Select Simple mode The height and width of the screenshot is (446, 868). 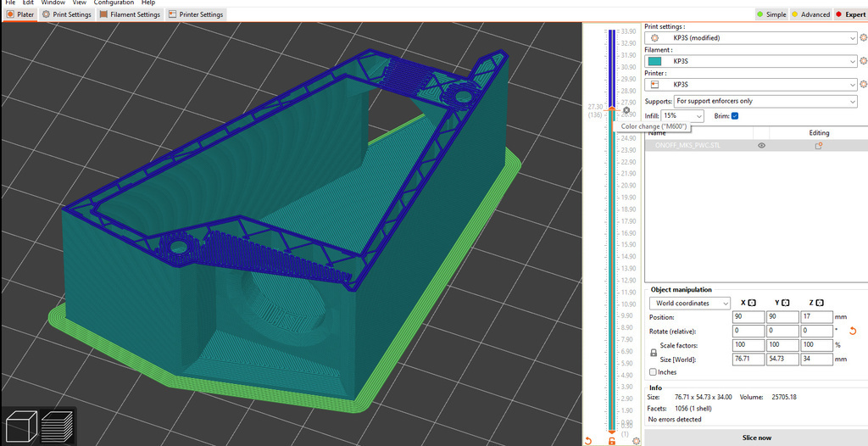(x=771, y=14)
